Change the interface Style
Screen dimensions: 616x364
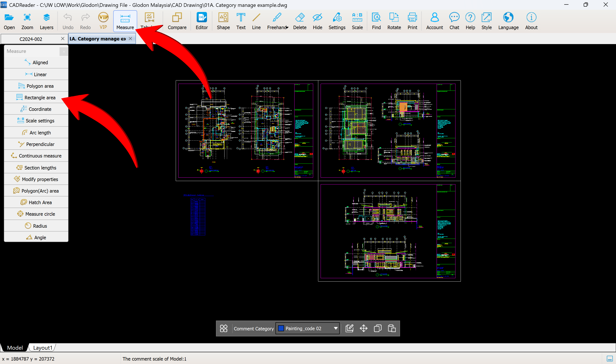tap(487, 21)
